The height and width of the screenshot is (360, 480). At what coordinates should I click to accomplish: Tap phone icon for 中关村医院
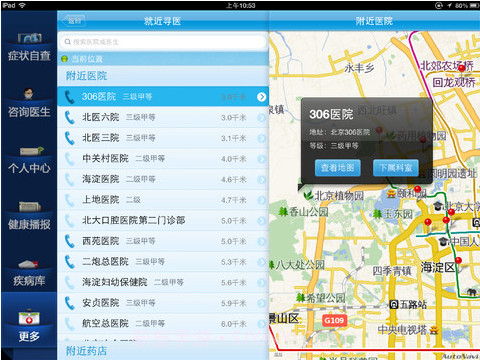pos(69,159)
